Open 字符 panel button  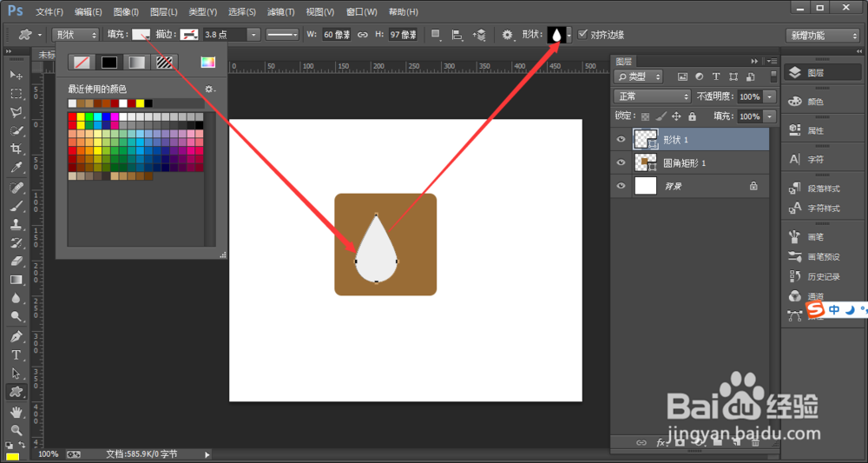point(824,160)
